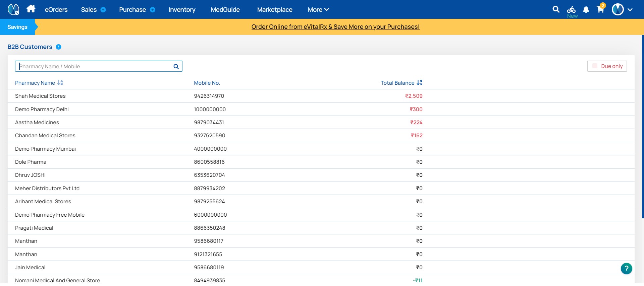This screenshot has height=286, width=644.
Task: Select Shah Medical Stores row
Action: tap(321, 96)
